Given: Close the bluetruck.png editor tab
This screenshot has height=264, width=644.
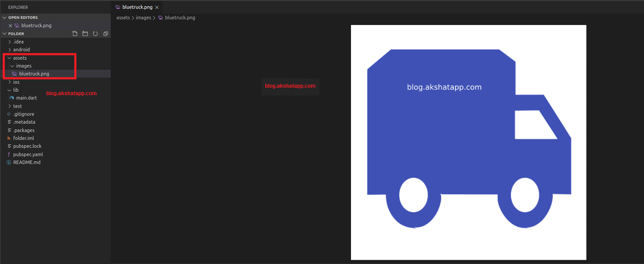Looking at the screenshot, I should point(157,7).
